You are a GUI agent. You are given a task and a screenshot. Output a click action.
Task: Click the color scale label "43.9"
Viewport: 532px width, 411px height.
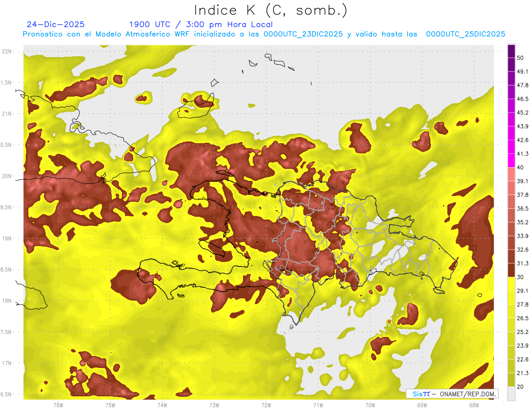[x=523, y=126]
